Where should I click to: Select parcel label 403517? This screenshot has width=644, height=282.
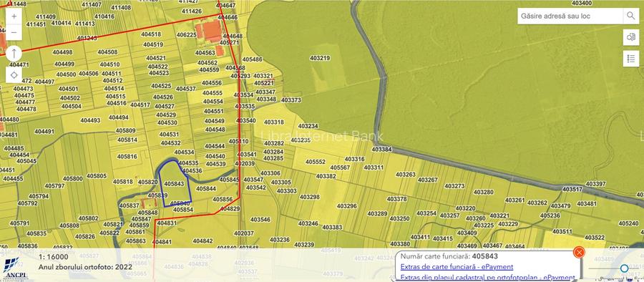pyautogui.click(x=572, y=189)
